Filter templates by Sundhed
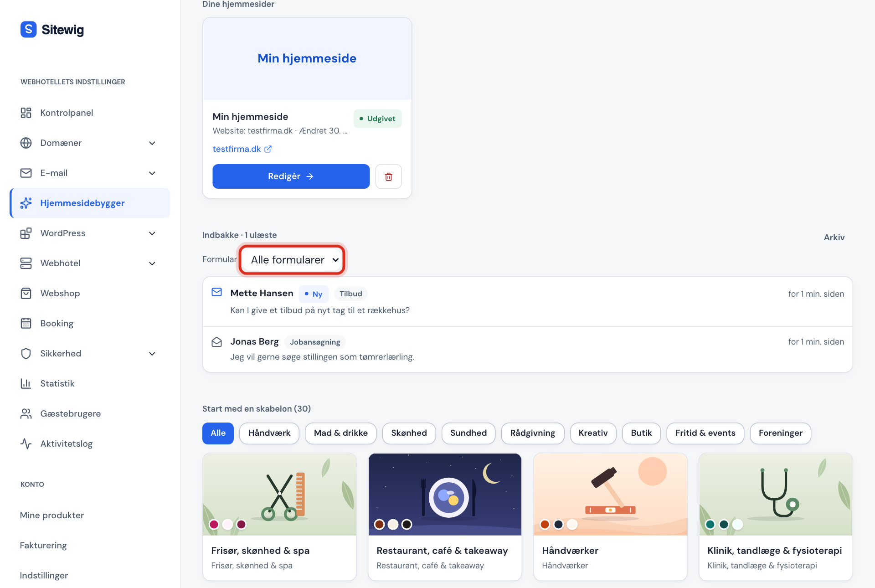875x588 pixels. pos(468,433)
